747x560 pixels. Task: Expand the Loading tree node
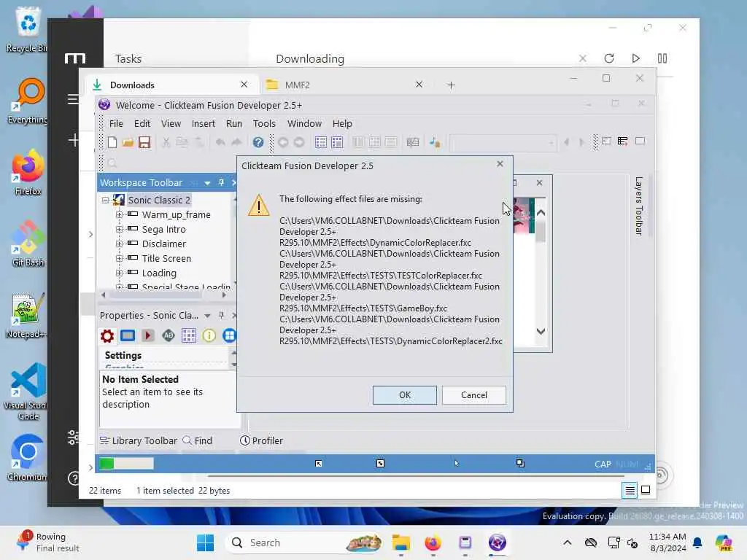(119, 273)
